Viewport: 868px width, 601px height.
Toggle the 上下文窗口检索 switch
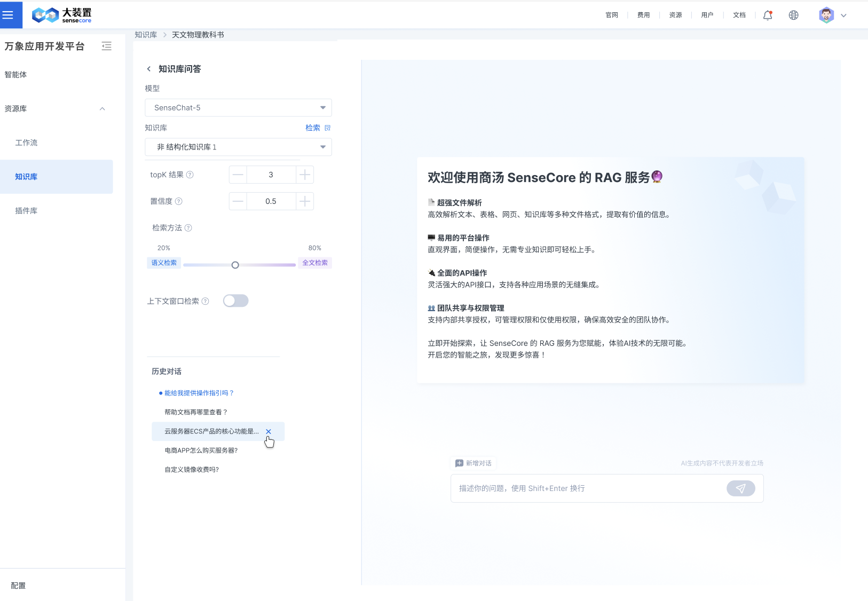(236, 301)
